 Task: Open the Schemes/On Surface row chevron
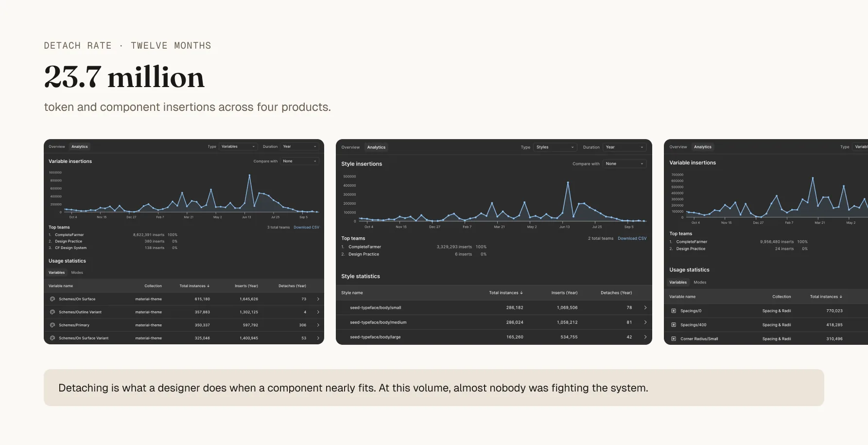(x=318, y=299)
